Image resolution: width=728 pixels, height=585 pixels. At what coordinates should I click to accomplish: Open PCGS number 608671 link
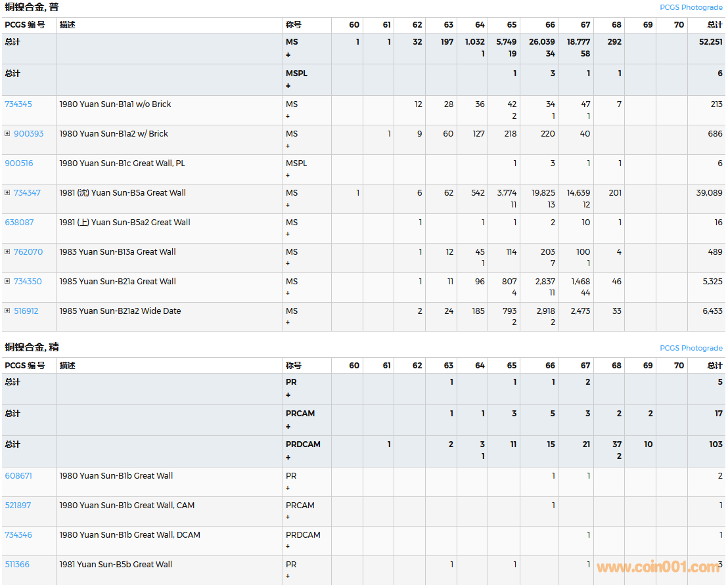[18, 475]
